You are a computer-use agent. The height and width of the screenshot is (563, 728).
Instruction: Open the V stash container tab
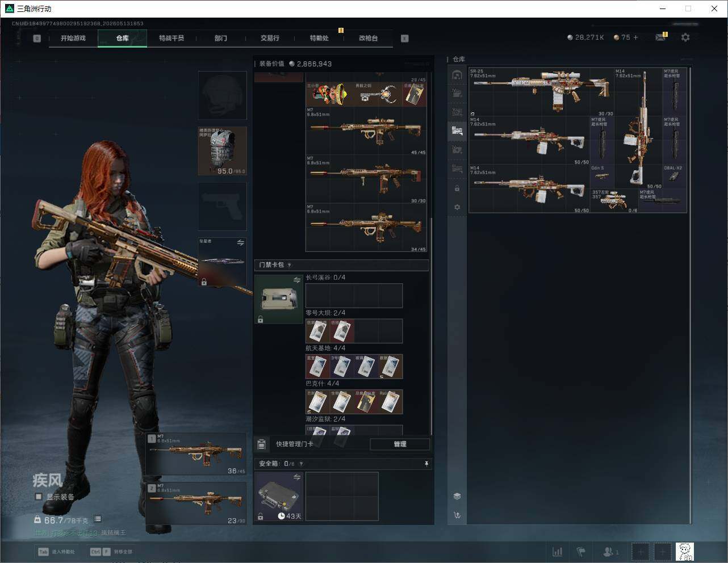click(x=457, y=112)
